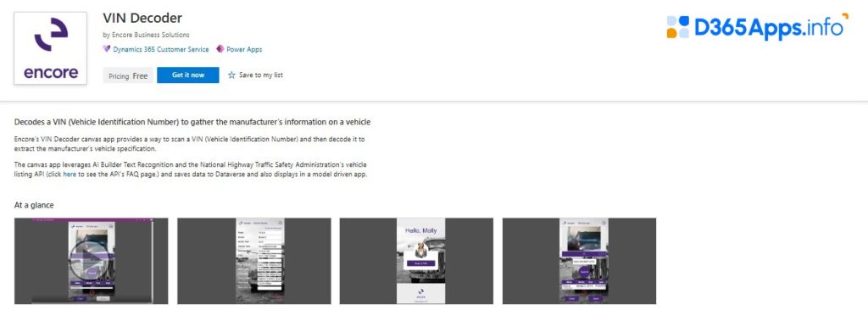Viewport: 868px width, 310px height.
Task: Open the Power Apps link
Action: point(244,49)
